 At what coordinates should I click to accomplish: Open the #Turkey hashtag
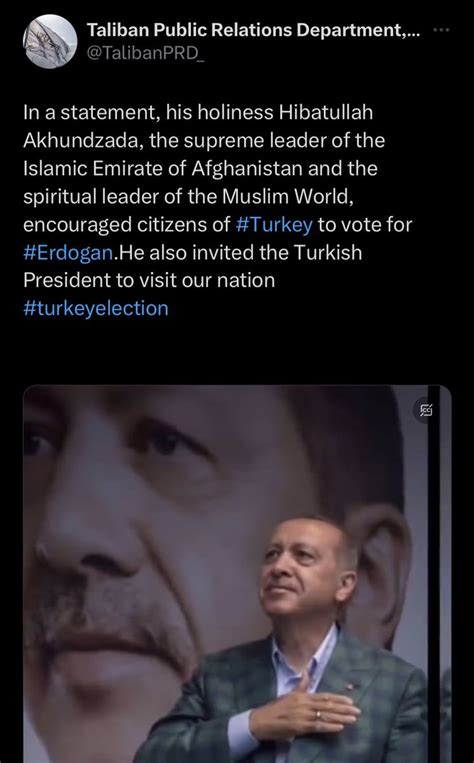tap(274, 225)
